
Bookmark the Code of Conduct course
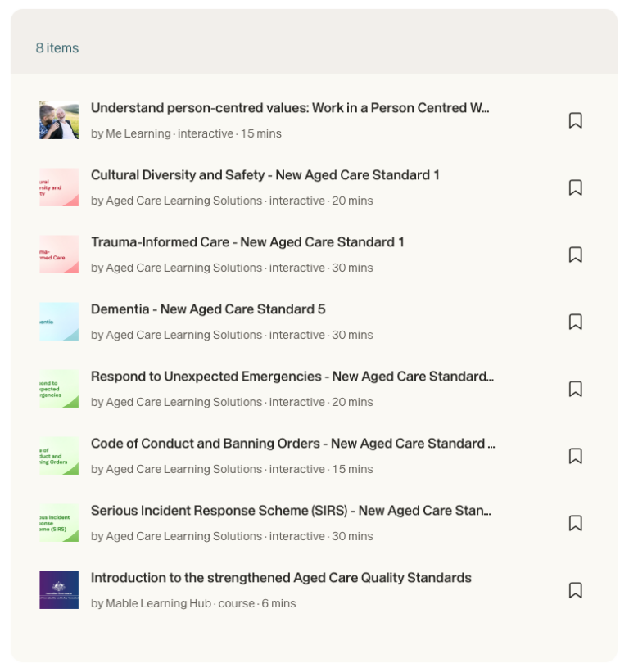click(x=576, y=456)
